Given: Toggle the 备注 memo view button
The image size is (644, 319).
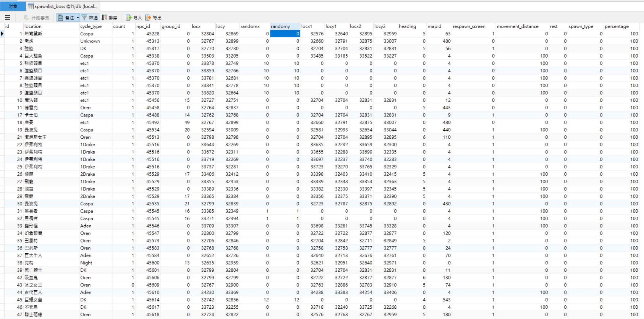Looking at the screenshot, I should (66, 18).
